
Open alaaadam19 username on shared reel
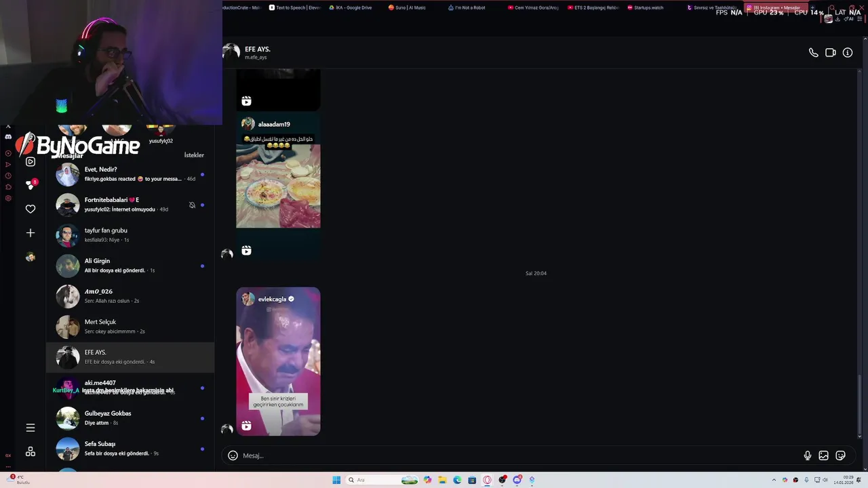274,124
